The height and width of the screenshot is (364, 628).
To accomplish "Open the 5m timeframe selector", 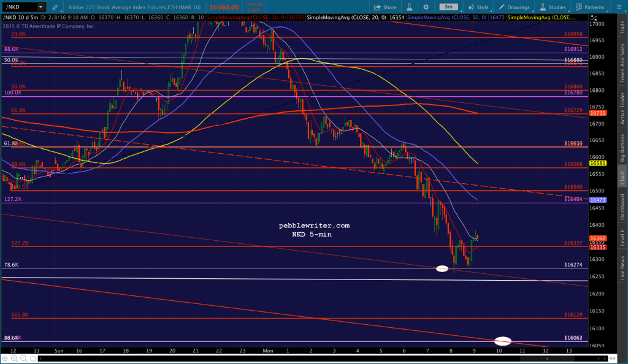I will [448, 7].
